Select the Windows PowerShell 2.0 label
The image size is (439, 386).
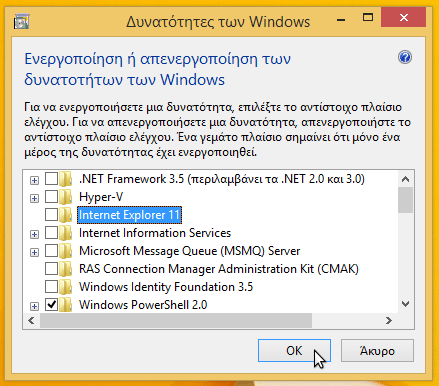click(143, 305)
